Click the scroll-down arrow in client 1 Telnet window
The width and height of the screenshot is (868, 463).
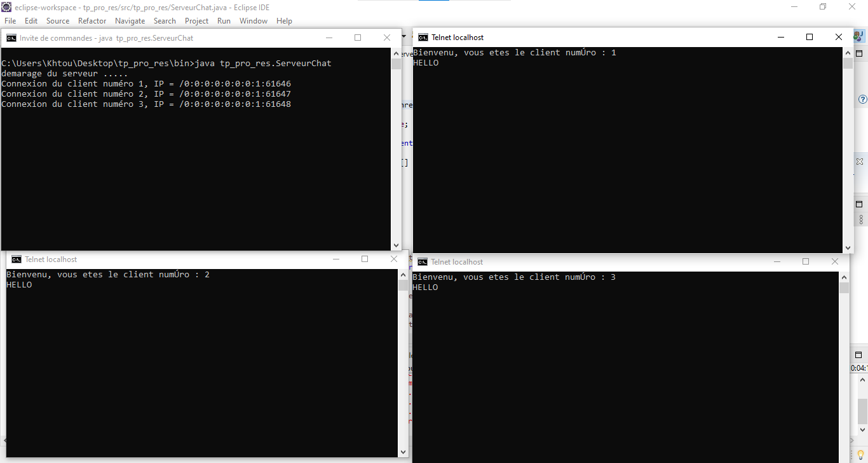[x=848, y=247]
